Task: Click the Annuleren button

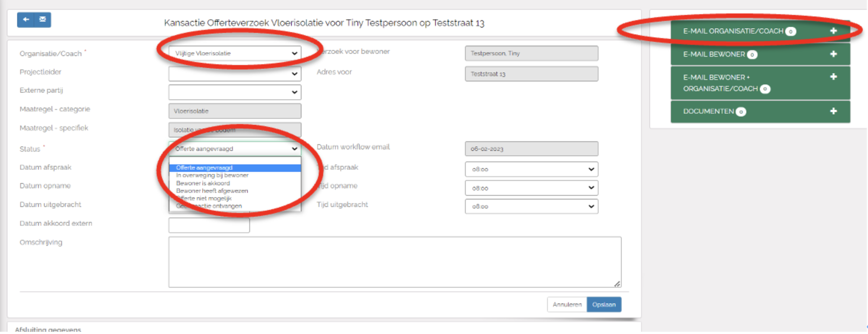Action: coord(567,304)
